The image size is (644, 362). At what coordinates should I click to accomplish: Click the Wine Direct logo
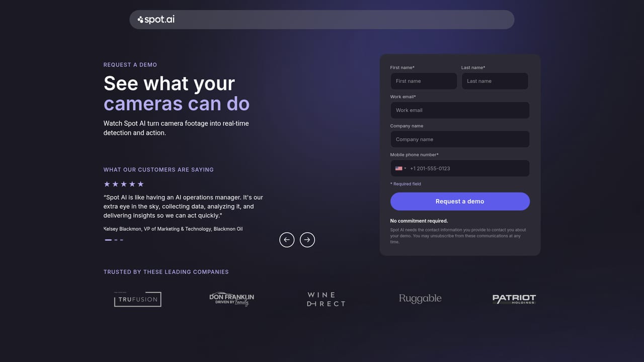[326, 299]
